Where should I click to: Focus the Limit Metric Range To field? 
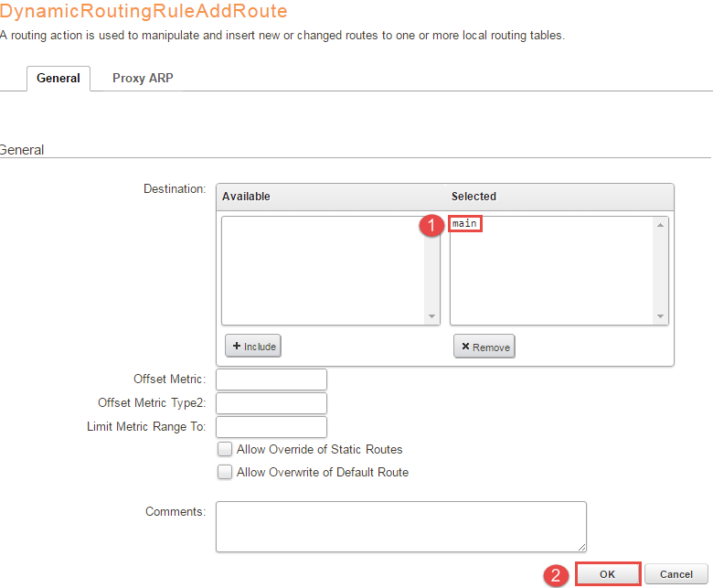tap(271, 427)
